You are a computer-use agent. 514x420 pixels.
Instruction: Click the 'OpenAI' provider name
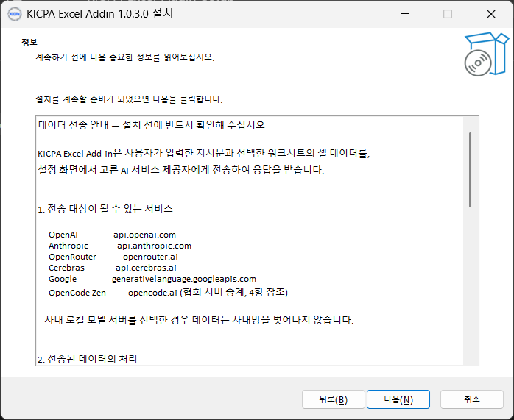[x=63, y=235]
